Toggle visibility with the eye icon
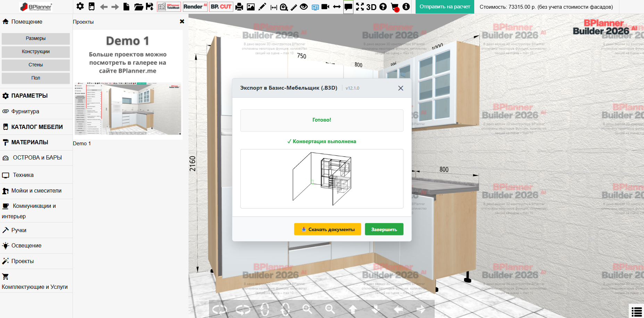The width and height of the screenshot is (644, 318). (x=304, y=7)
